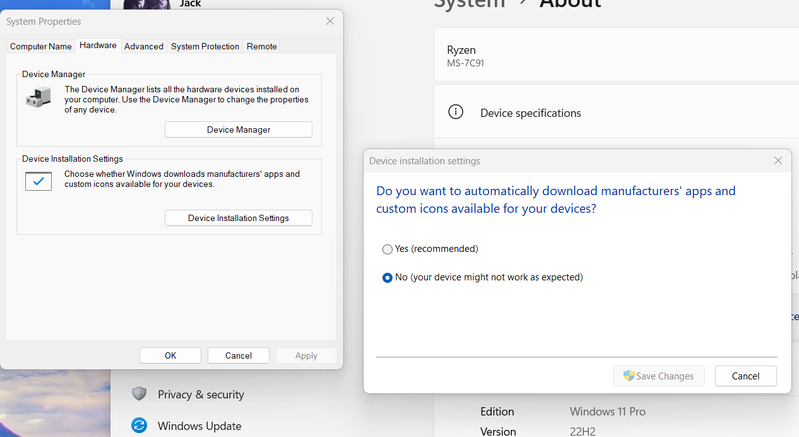Close the Device installation settings dialog
799x437 pixels.
778,160
